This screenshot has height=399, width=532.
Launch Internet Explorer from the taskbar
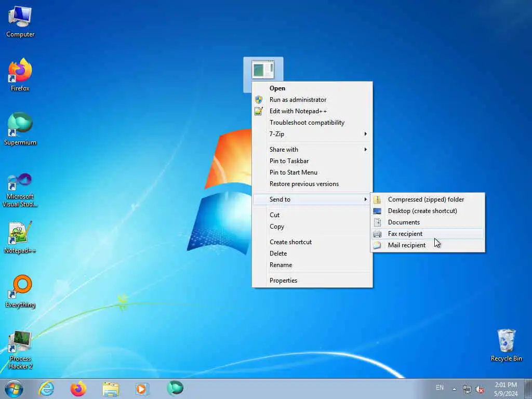46,389
